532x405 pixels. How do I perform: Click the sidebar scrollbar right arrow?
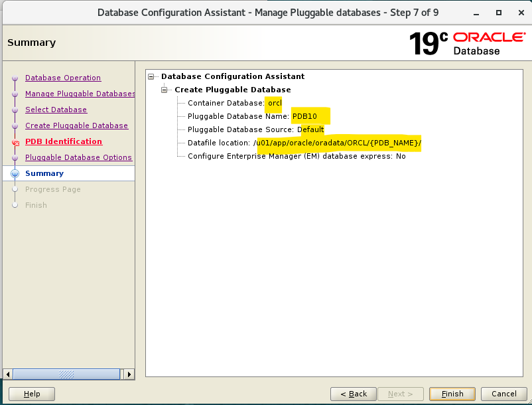tap(129, 374)
